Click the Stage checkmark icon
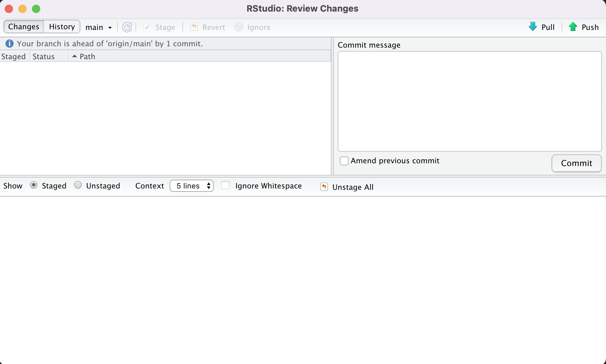The image size is (606, 364). coord(147,27)
